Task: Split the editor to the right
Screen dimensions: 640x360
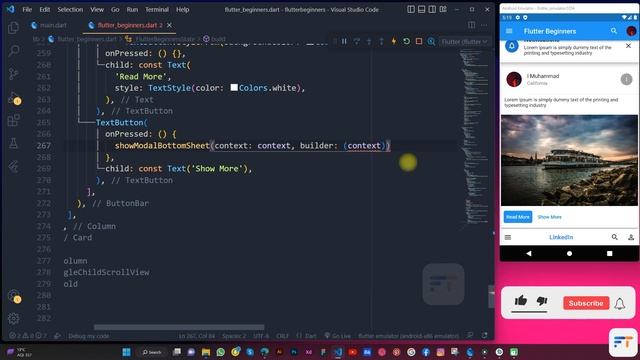Action: pos(471,25)
